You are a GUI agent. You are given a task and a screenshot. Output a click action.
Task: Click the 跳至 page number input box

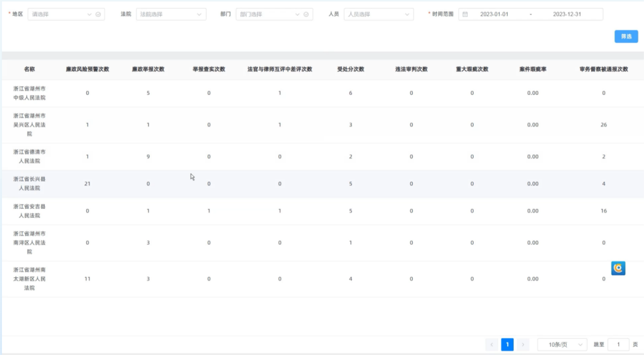(x=618, y=345)
